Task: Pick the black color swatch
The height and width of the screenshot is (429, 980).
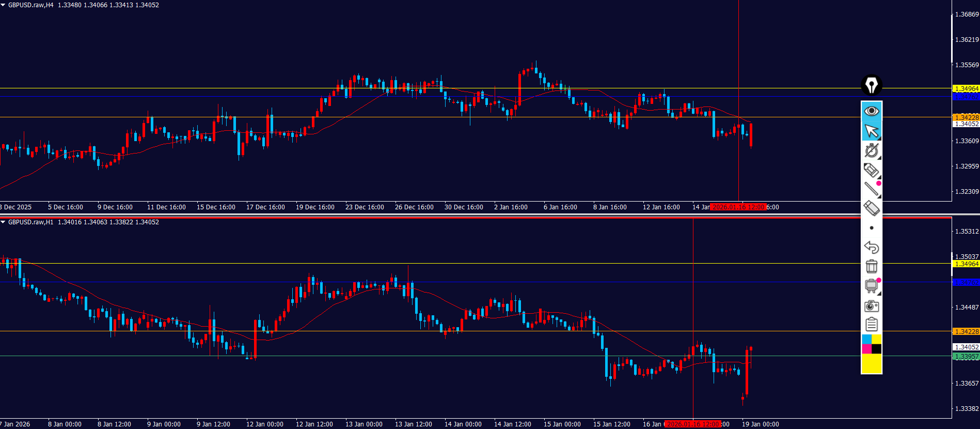Action: [x=877, y=349]
